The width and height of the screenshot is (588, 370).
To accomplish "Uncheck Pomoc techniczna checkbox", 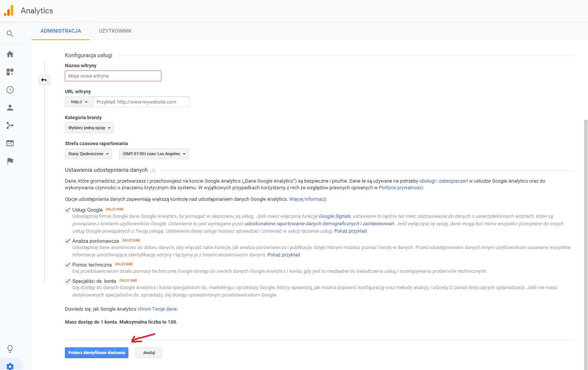I will [68, 265].
